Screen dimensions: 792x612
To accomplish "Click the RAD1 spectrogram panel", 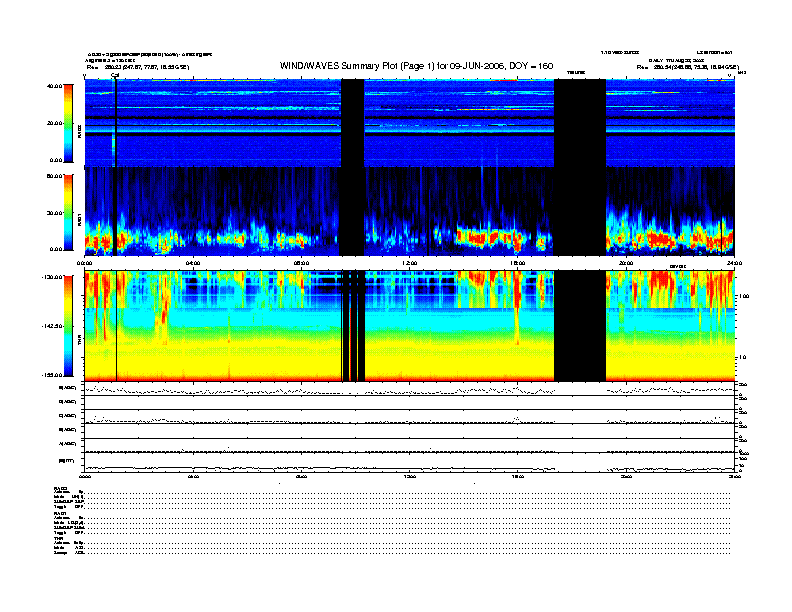I will pyautogui.click(x=410, y=211).
